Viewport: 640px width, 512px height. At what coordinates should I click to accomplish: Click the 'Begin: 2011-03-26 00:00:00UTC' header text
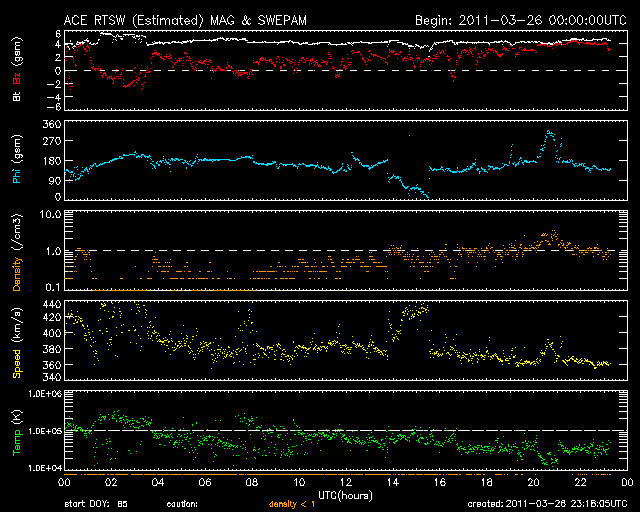click(x=521, y=20)
